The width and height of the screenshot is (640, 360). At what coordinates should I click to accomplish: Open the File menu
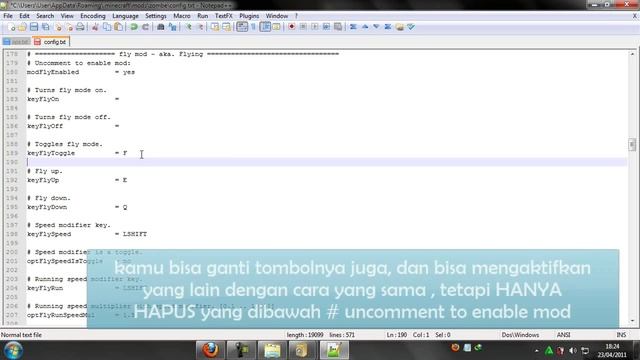tap(8, 16)
